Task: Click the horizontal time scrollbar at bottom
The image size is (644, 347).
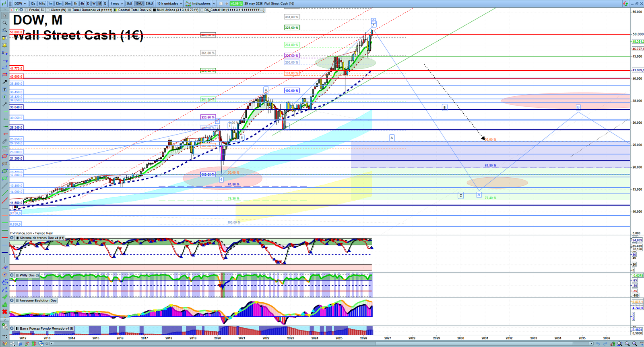Action: (x=321, y=343)
